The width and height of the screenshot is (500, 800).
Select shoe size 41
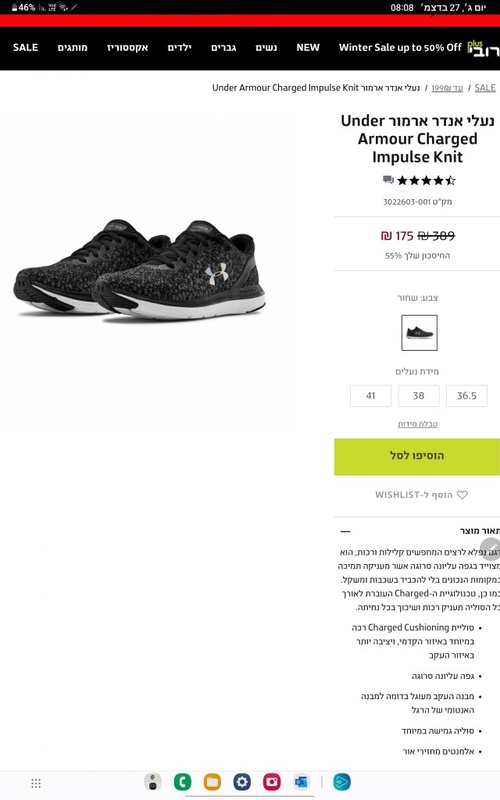click(x=370, y=395)
